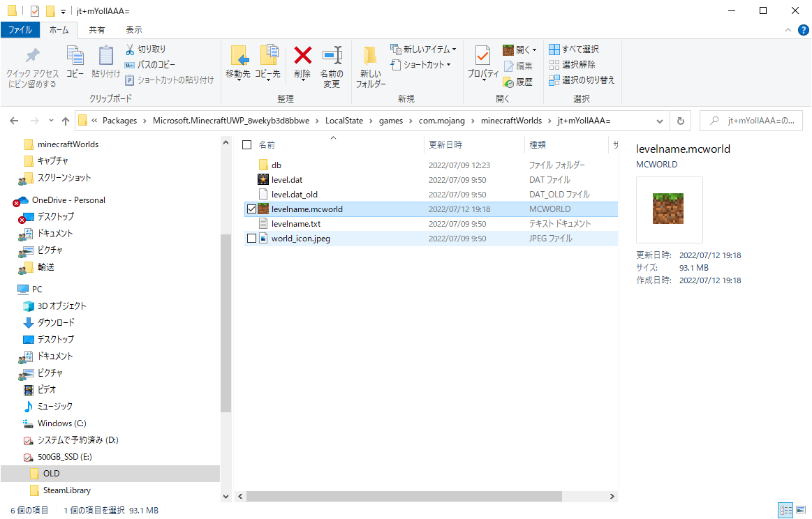Select 500GB_SSD (E:) drive
This screenshot has height=519, width=812.
pyautogui.click(x=64, y=457)
